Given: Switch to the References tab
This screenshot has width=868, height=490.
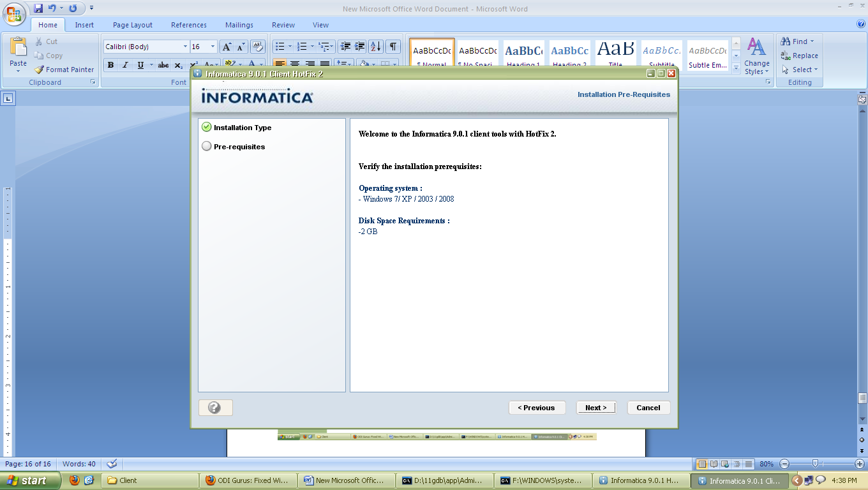Looking at the screenshot, I should (x=189, y=25).
